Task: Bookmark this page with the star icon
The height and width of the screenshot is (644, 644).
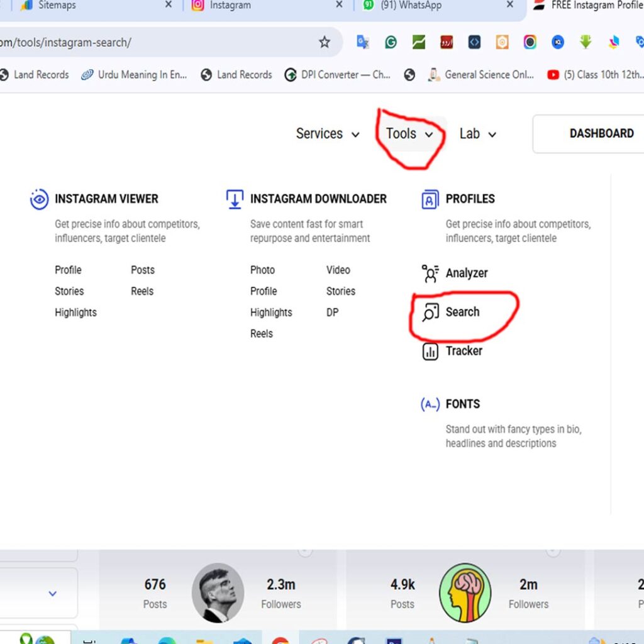Action: pos(325,42)
